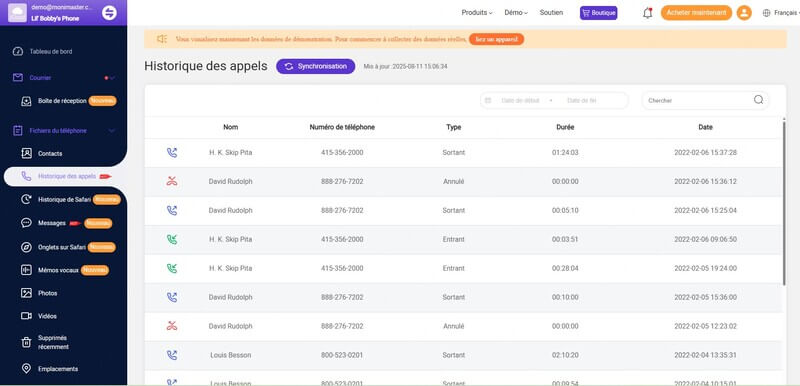This screenshot has width=800, height=386.
Task: Click incoming call icon for 2022-02-05 19:24:00
Action: coord(172,268)
